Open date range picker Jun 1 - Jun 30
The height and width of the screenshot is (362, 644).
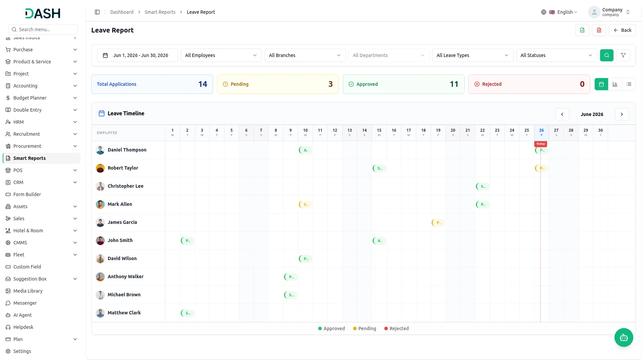pyautogui.click(x=138, y=55)
